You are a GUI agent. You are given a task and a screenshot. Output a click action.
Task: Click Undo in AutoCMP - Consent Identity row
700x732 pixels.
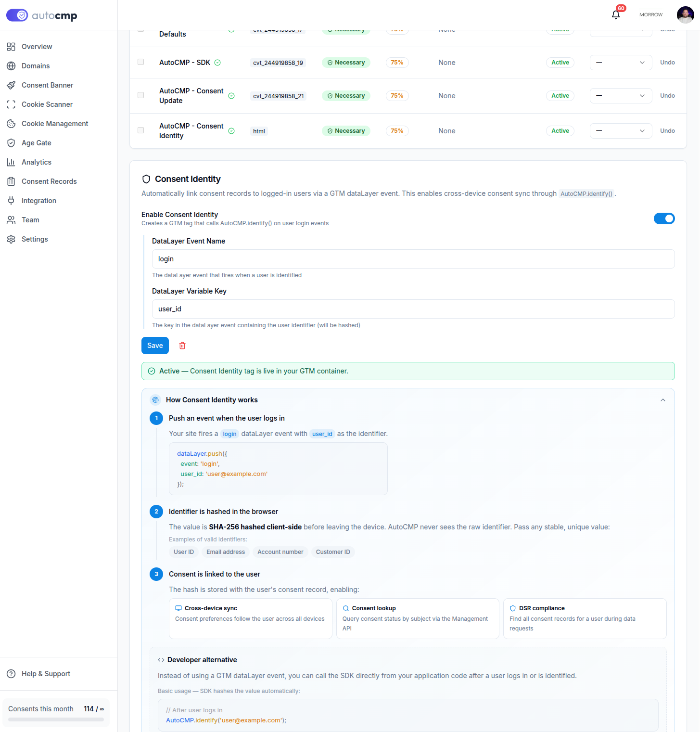(667, 131)
